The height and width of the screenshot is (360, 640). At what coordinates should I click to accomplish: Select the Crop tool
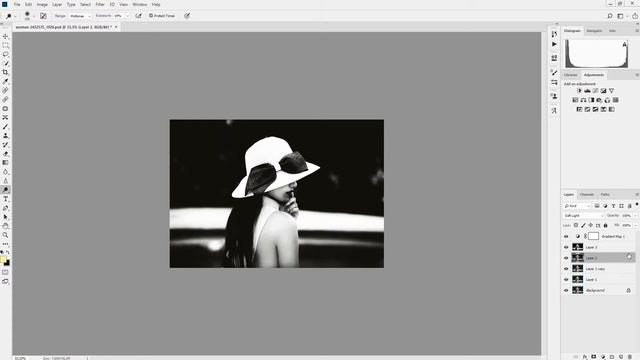5,72
